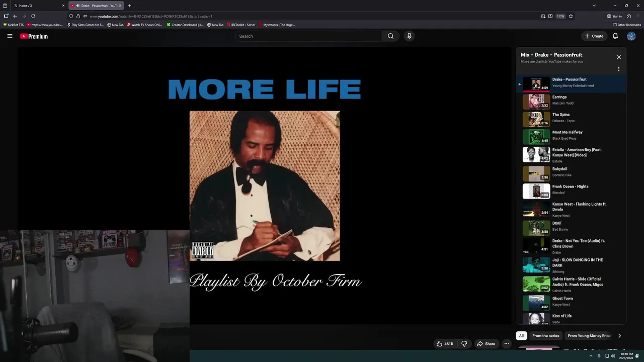644x362 pixels.
Task: Start voice search with microphone icon
Action: coord(409,36)
